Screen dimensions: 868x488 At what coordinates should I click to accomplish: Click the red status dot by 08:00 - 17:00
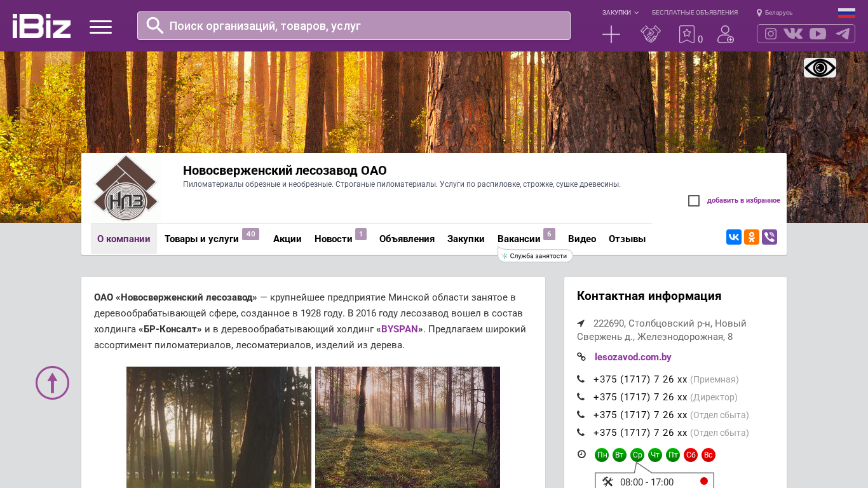[704, 481]
